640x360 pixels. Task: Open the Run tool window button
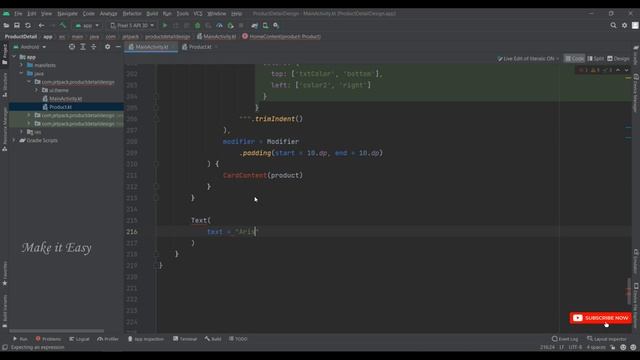tap(20, 339)
